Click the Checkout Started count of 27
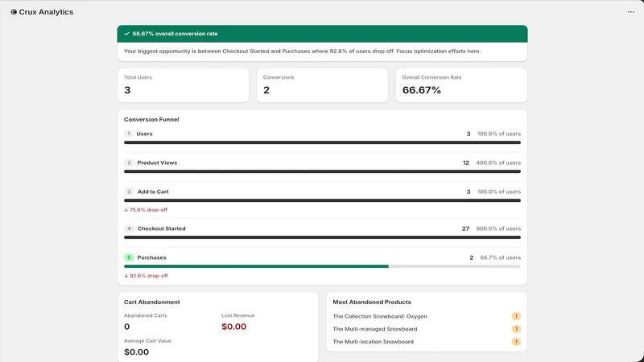 (465, 228)
